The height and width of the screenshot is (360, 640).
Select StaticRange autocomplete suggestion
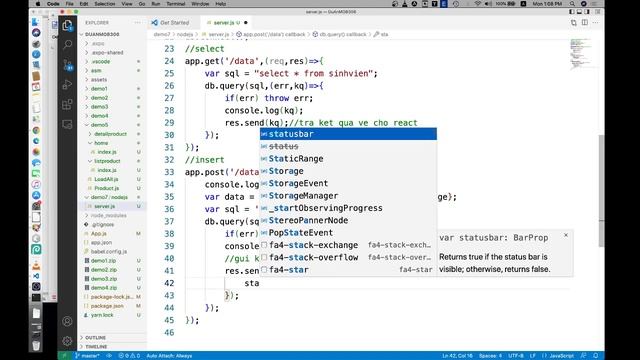[x=348, y=158]
